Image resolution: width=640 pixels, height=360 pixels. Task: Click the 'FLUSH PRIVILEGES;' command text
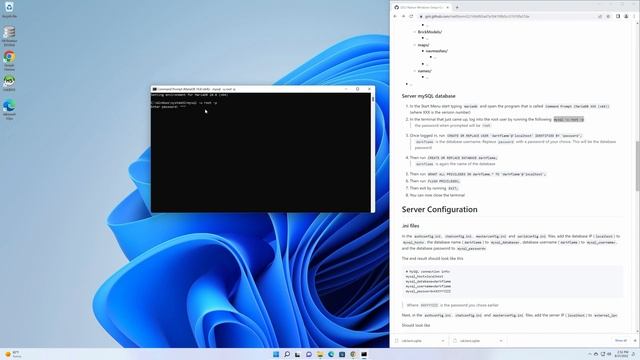[444, 181]
